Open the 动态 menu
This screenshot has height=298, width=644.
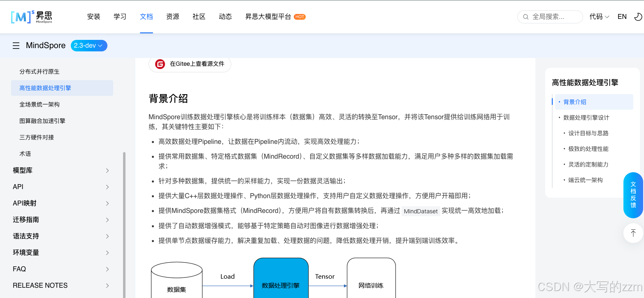click(x=226, y=17)
